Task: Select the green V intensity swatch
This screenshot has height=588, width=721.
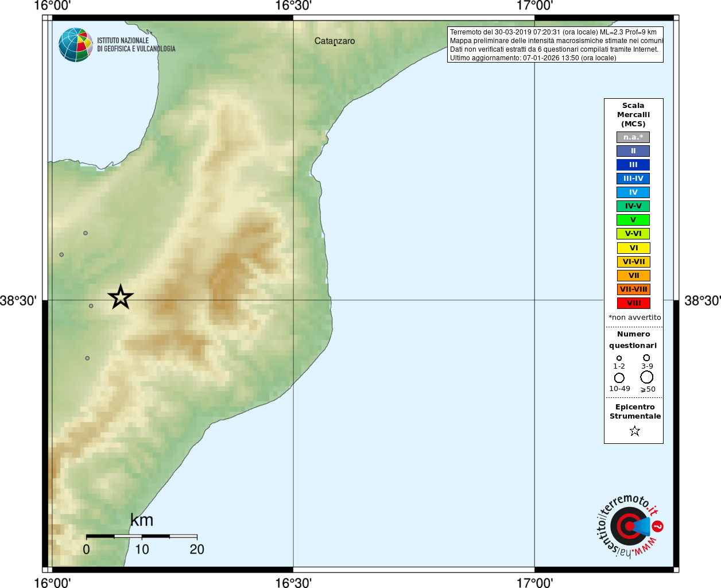Action: pyautogui.click(x=633, y=220)
